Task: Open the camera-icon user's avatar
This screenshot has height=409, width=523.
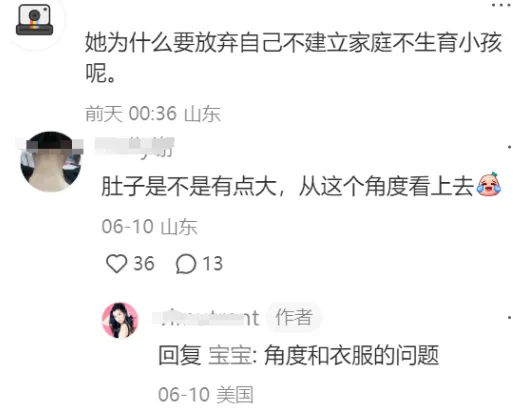Action: coord(34,20)
